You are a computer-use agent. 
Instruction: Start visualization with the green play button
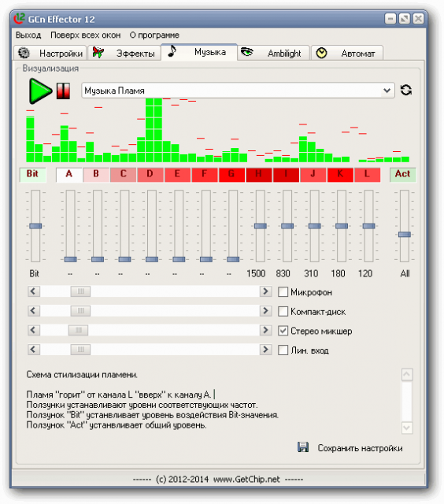pos(40,91)
